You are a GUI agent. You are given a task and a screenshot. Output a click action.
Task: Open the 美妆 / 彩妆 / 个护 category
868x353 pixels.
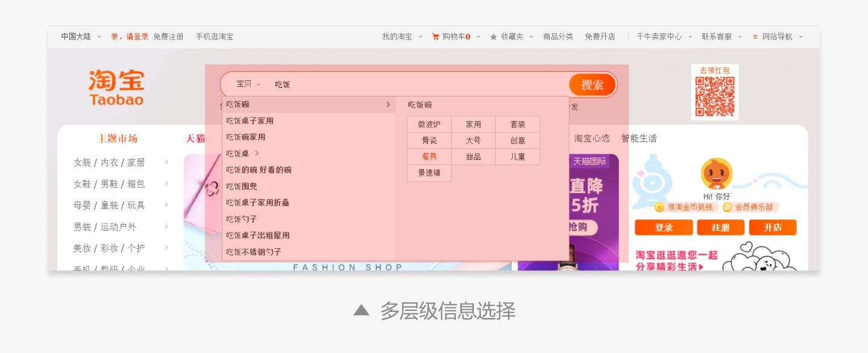click(x=109, y=248)
